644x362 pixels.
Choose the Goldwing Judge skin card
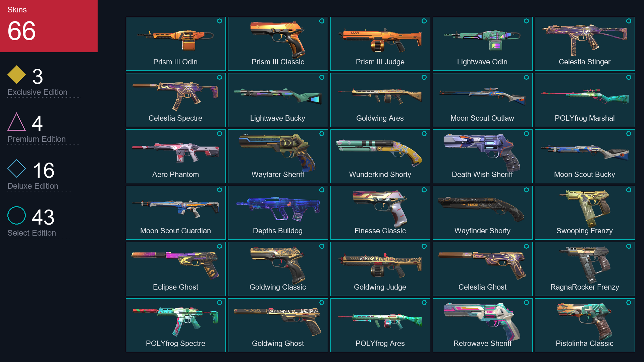coord(380,269)
